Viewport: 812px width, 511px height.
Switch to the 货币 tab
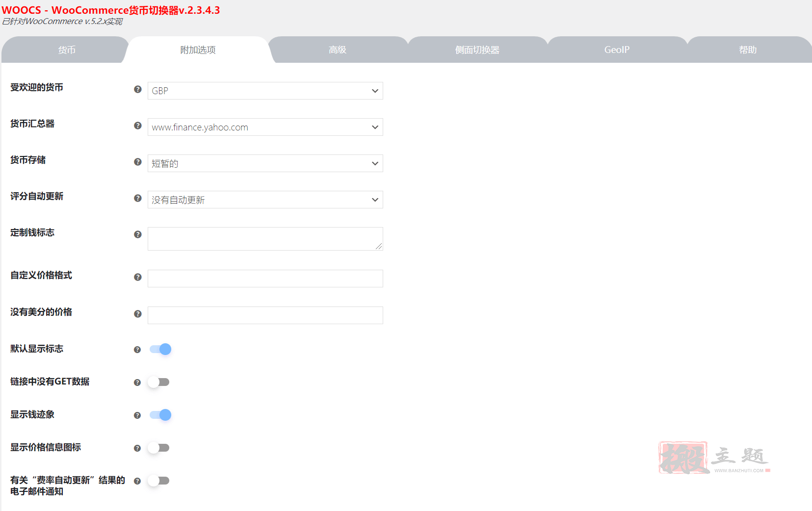(66, 50)
